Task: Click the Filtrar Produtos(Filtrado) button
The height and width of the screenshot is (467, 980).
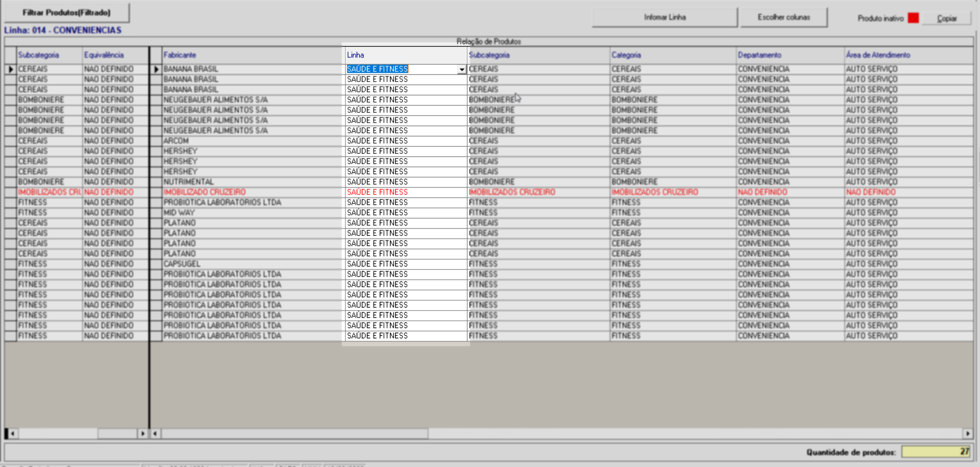Action: click(x=67, y=13)
